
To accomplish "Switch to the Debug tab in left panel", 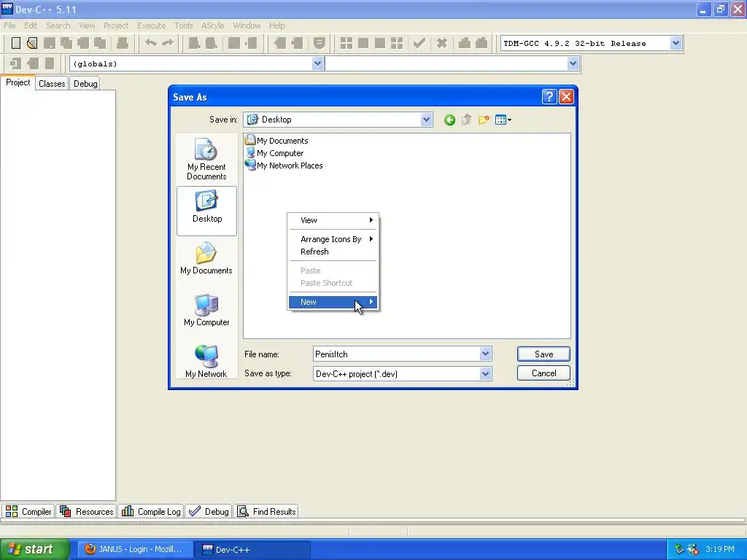I will 85,84.
